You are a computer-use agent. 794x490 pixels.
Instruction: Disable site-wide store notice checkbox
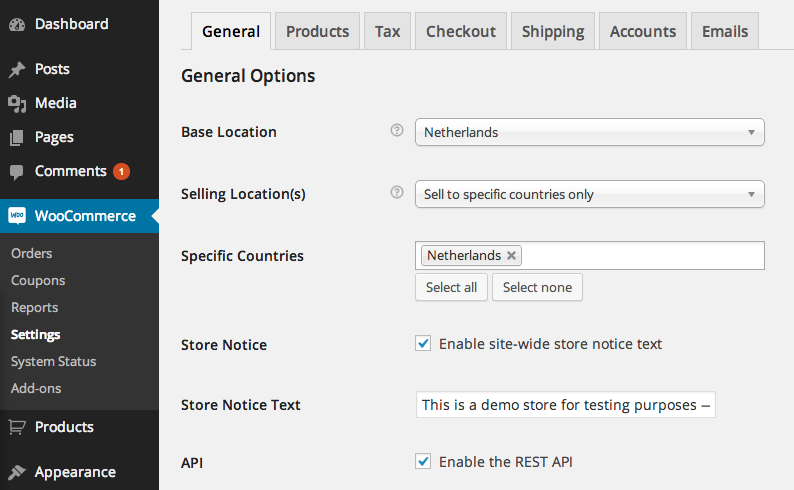(x=423, y=344)
